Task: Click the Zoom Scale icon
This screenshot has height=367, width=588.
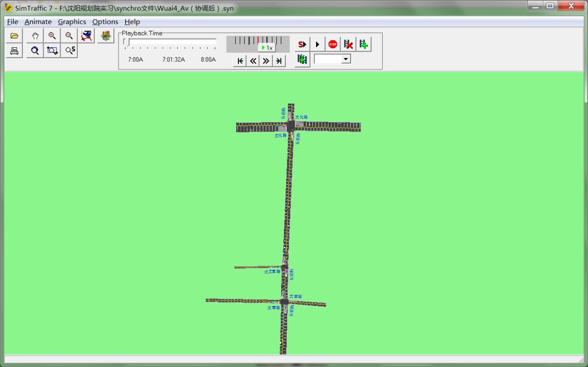Action: (x=69, y=51)
